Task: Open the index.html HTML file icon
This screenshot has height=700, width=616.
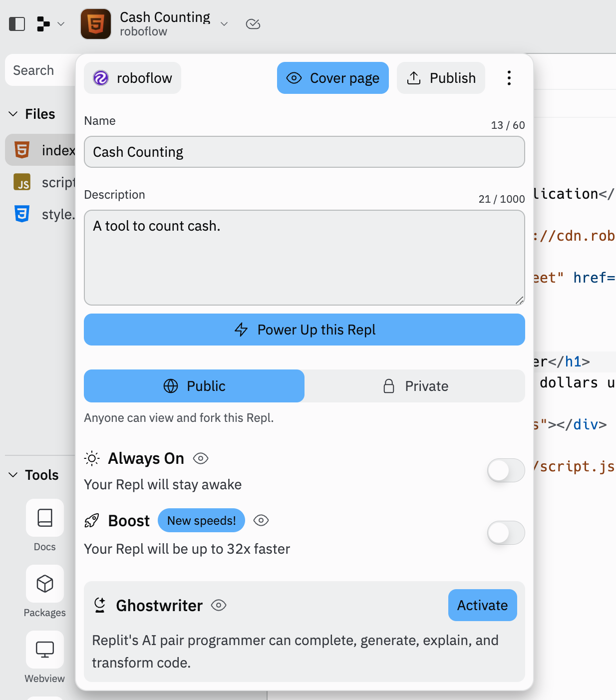Action: pos(22,150)
